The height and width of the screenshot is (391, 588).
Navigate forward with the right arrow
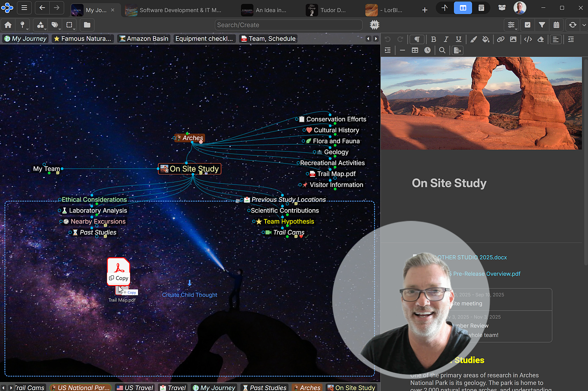tap(57, 7)
